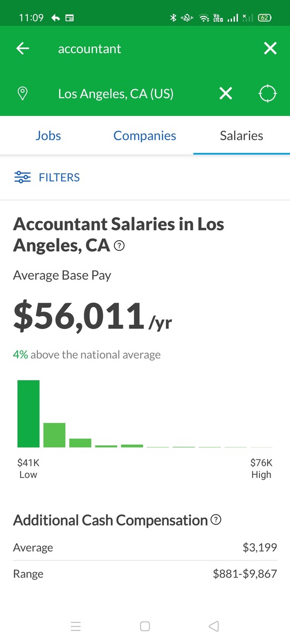Show Additional Cash Compensation help info
The width and height of the screenshot is (290, 644).
pos(216,520)
